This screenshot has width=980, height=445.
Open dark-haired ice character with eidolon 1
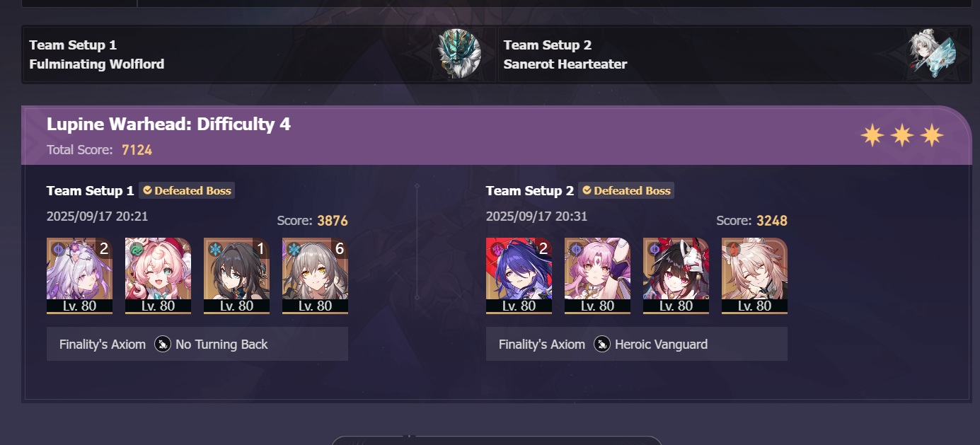[x=236, y=276]
